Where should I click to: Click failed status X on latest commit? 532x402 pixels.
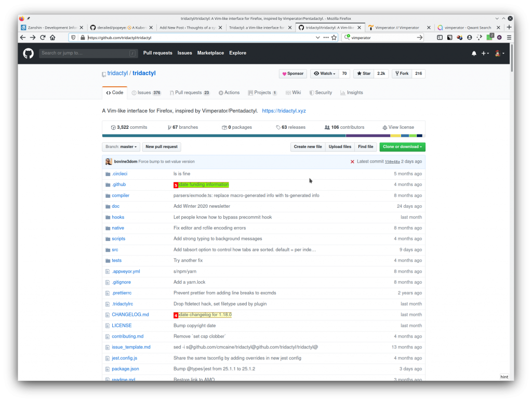pyautogui.click(x=352, y=162)
